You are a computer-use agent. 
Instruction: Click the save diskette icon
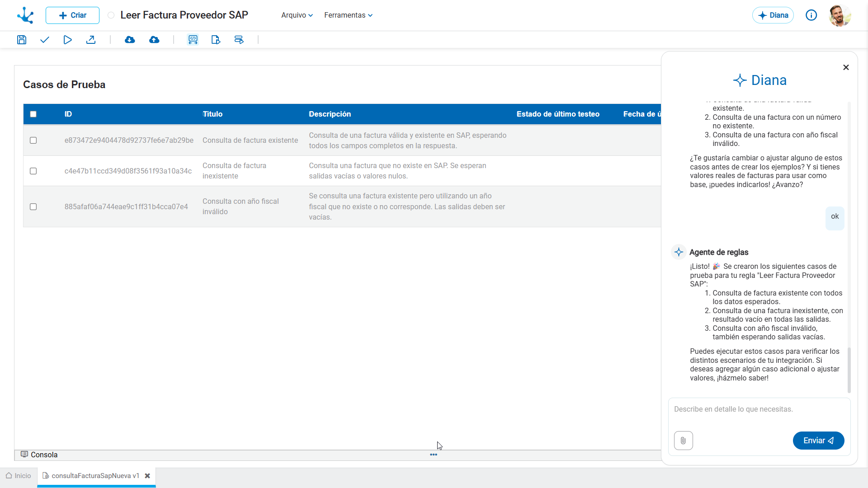pos(22,40)
